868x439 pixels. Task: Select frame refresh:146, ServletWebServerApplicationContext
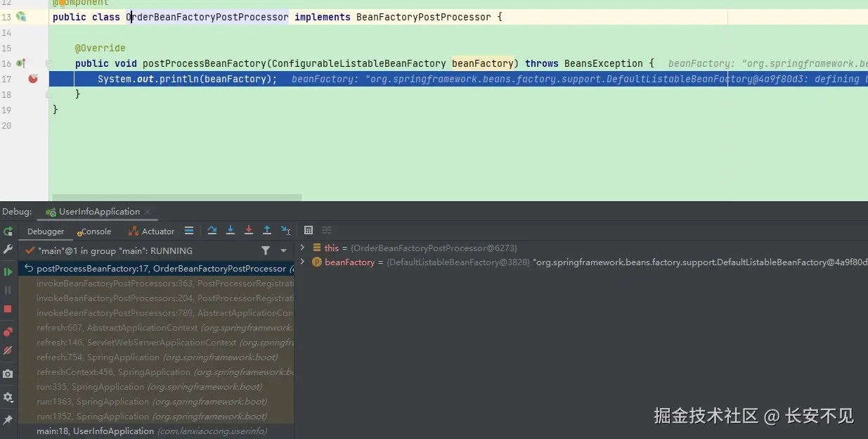coord(157,343)
